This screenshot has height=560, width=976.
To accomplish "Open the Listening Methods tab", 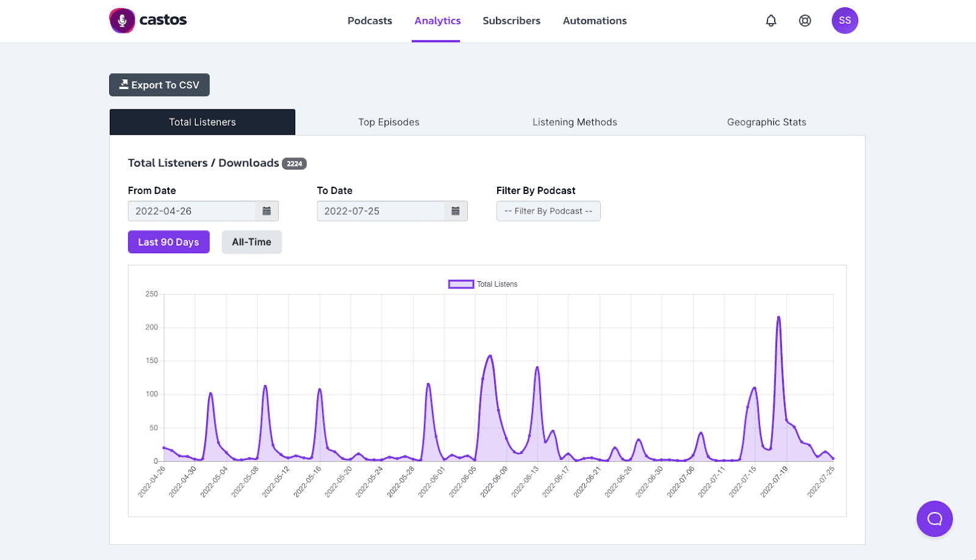I will (575, 122).
